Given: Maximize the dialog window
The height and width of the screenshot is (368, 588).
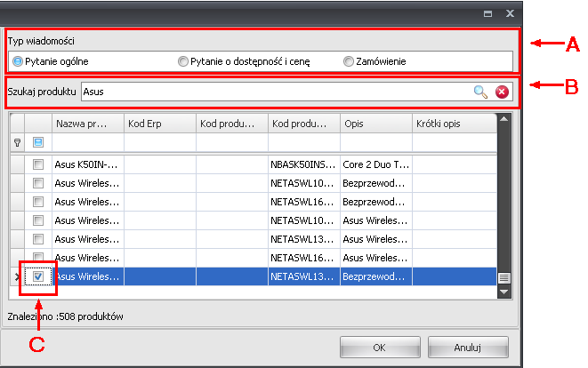Looking at the screenshot, I should [x=487, y=14].
